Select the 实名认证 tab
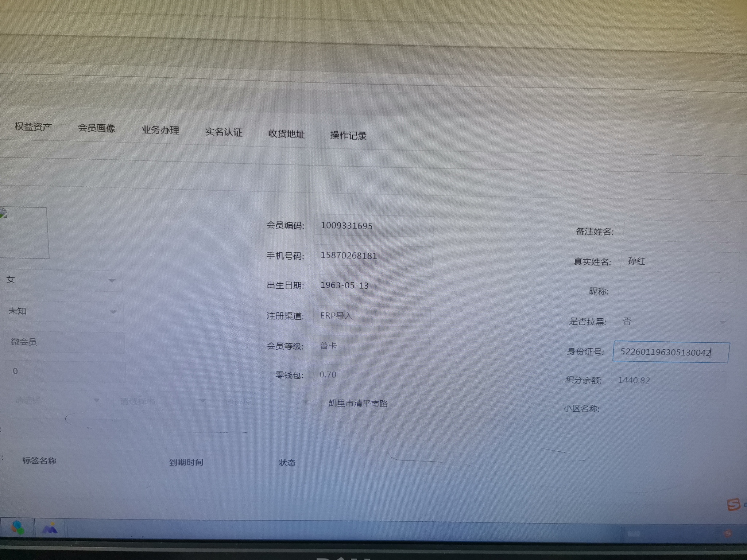The width and height of the screenshot is (747, 560). click(224, 132)
